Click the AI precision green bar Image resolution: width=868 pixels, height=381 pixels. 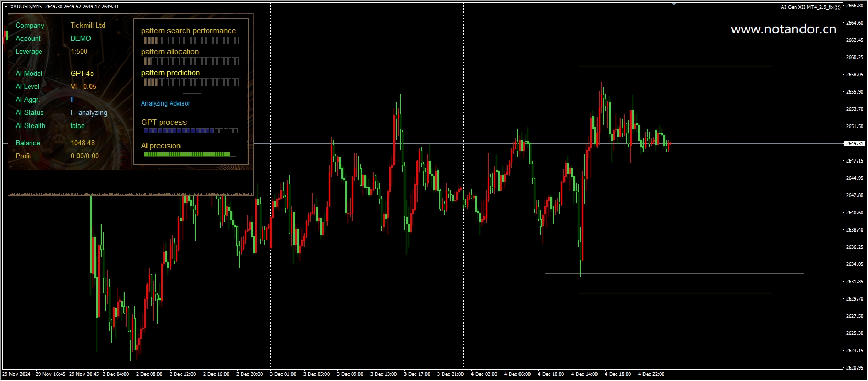tap(189, 154)
